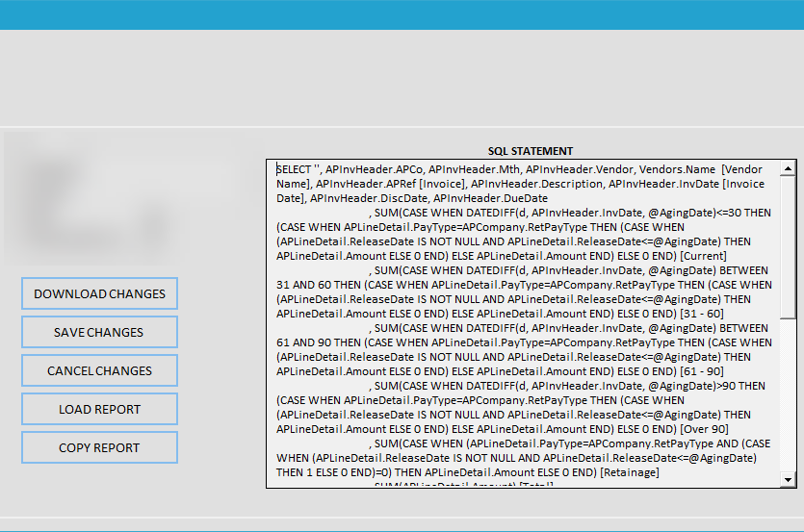This screenshot has height=532, width=804.
Task: Click the APInvHeader.DueDate text in SQL
Action: pos(490,198)
